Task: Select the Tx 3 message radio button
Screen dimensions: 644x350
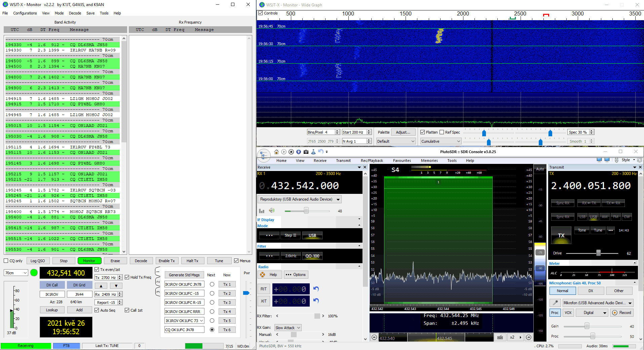Action: coord(212,303)
